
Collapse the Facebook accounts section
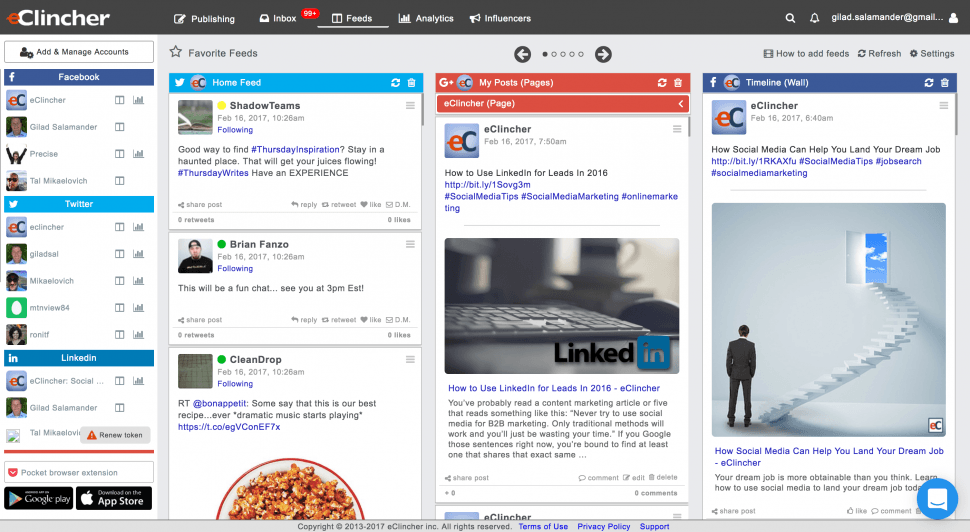[79, 77]
